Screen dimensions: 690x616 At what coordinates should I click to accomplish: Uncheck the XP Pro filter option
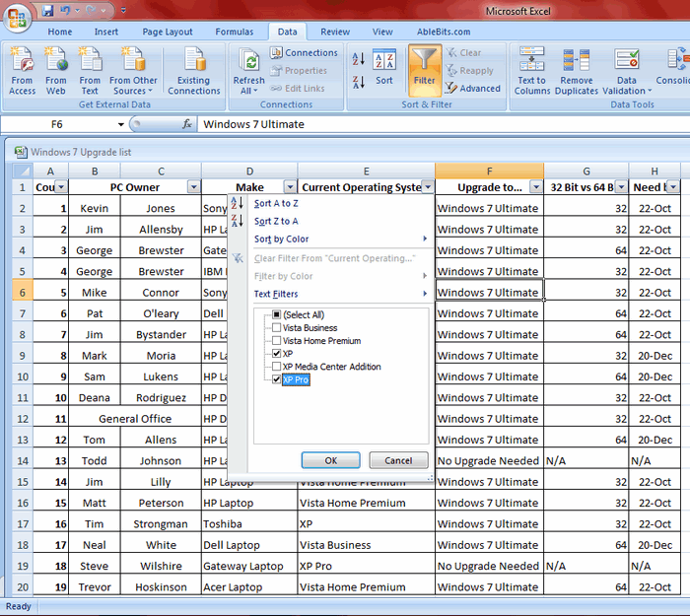(x=276, y=379)
